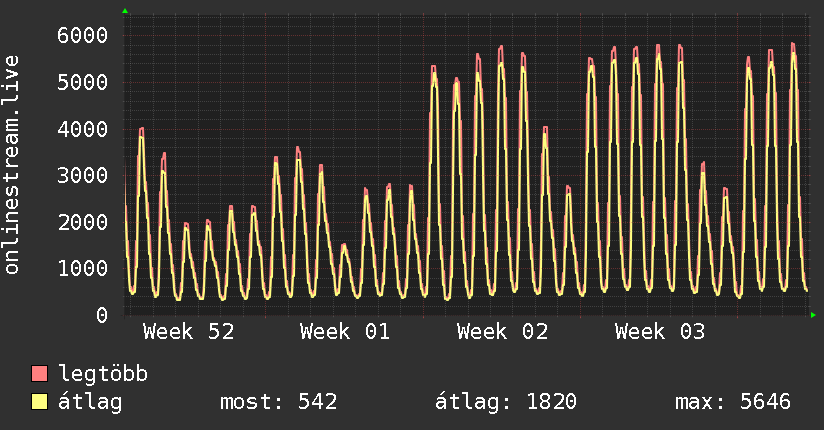Click the Week 52 axis label

(x=189, y=332)
